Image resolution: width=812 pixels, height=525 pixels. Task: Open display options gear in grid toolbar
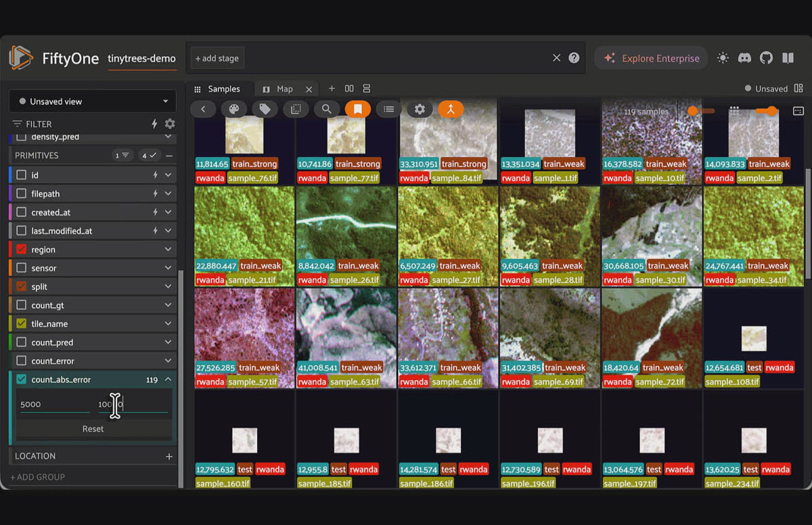[x=420, y=109]
